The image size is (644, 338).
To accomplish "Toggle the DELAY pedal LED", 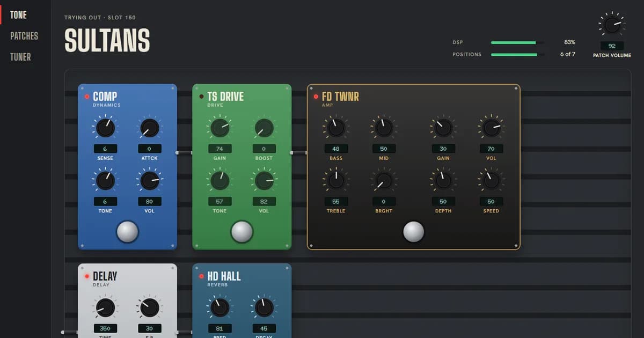I will [87, 276].
